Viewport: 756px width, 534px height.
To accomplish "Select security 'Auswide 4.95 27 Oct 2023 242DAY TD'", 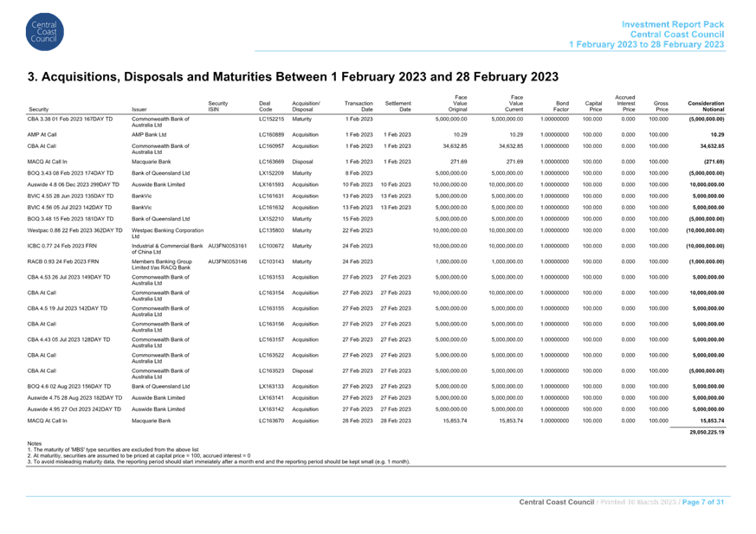I will pyautogui.click(x=74, y=409).
